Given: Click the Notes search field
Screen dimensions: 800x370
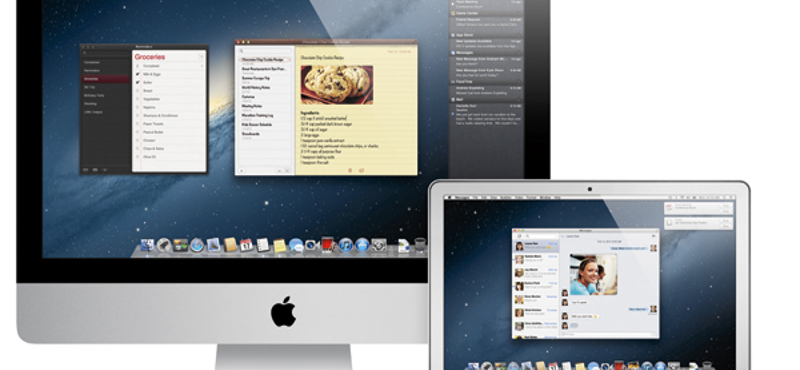Looking at the screenshot, I should pos(265,51).
